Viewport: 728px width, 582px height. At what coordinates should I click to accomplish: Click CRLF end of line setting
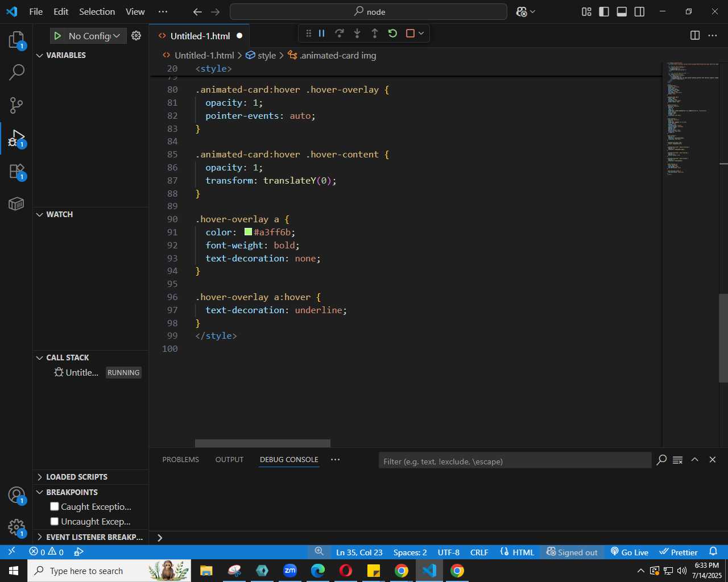[479, 552]
